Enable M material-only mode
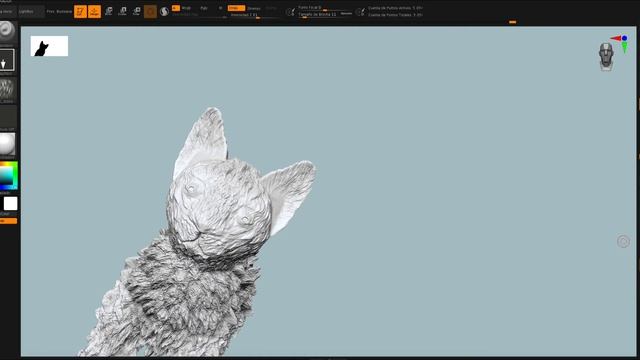This screenshot has height=360, width=640. [220, 8]
